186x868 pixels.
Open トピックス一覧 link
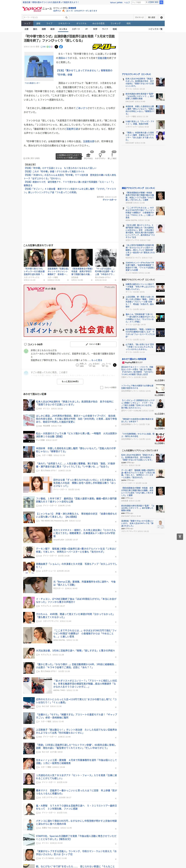[155, 29]
